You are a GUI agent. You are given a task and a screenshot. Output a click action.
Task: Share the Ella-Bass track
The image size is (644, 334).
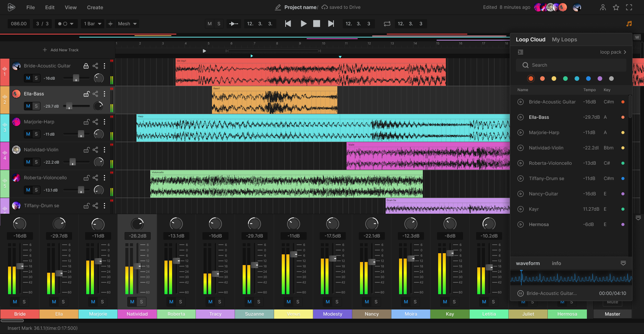(95, 94)
